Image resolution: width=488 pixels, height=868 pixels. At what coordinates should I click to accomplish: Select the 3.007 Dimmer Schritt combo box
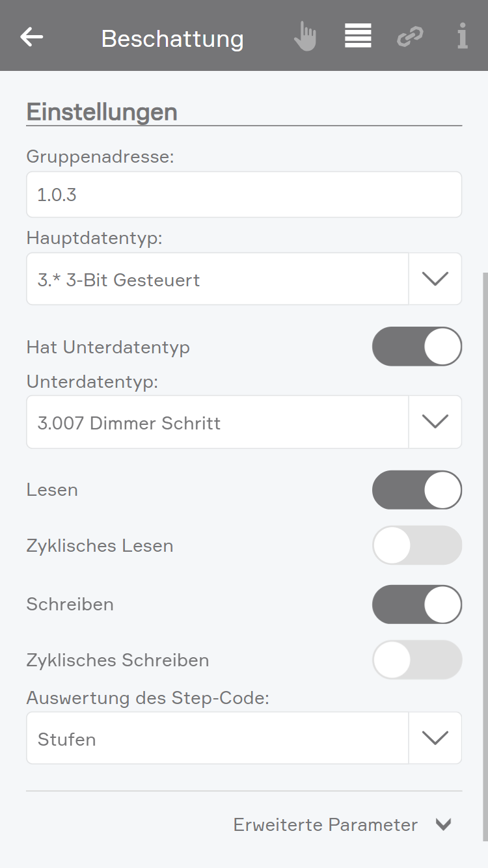pos(217,422)
